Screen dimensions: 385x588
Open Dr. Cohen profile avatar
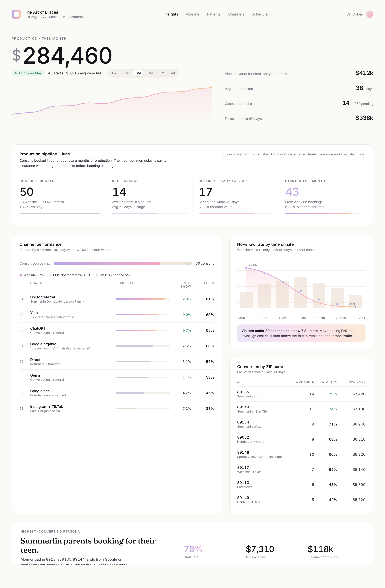[x=369, y=14]
